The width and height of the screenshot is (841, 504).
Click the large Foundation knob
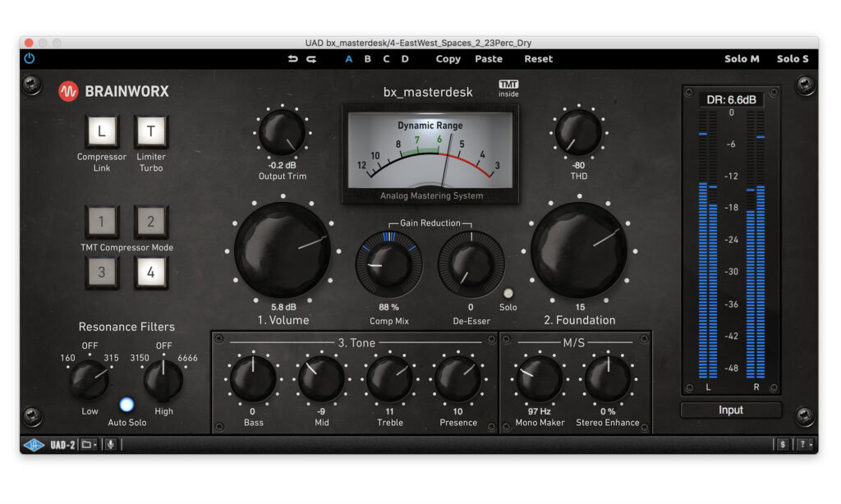(x=579, y=250)
